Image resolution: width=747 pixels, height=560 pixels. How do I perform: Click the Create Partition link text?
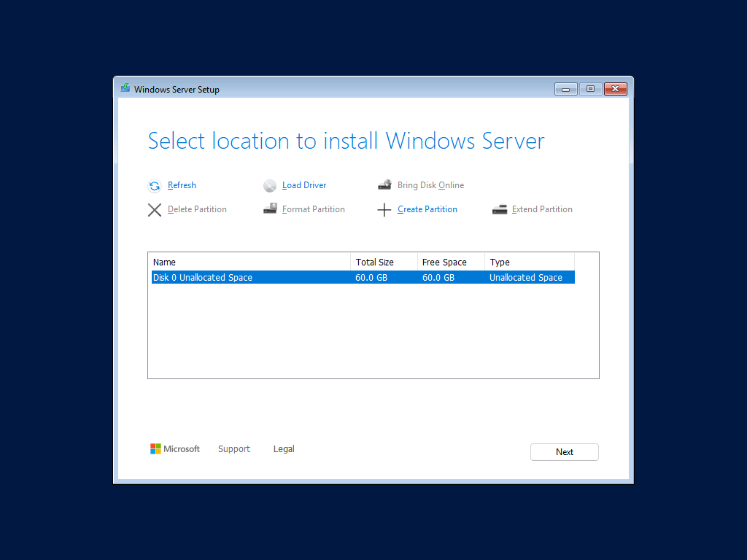click(x=427, y=209)
